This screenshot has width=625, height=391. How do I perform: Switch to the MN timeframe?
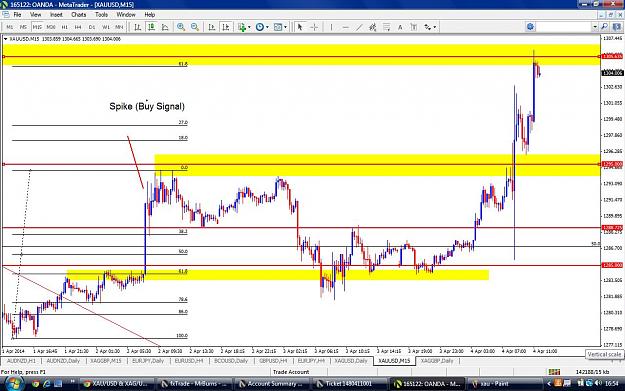119,27
